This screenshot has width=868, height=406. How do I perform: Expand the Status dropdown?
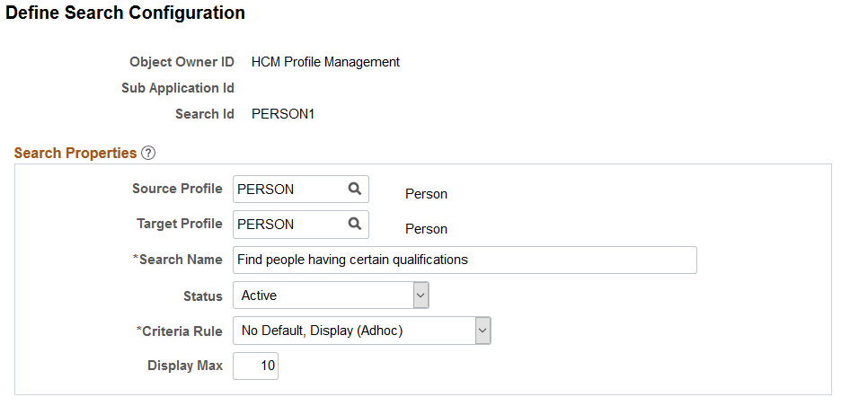click(x=421, y=296)
